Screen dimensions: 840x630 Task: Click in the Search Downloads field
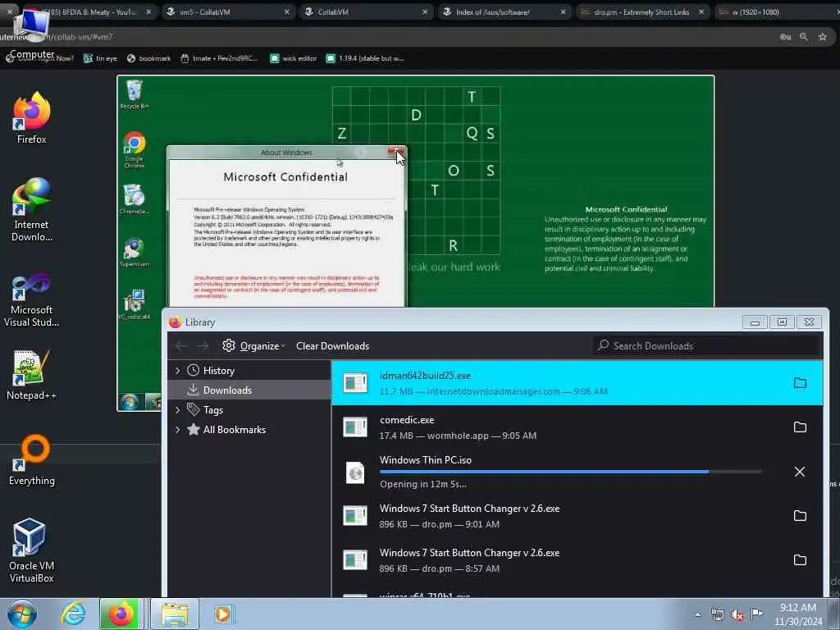[707, 346]
